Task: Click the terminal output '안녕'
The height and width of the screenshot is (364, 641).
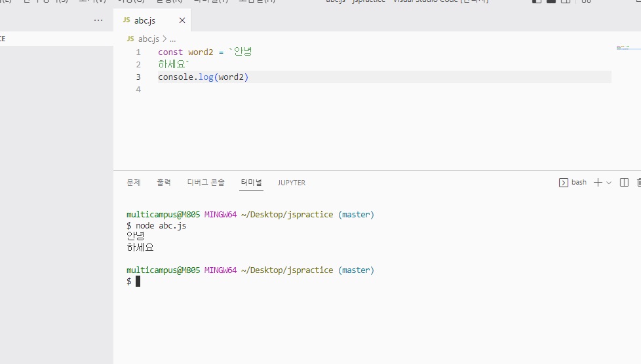Action: point(135,236)
